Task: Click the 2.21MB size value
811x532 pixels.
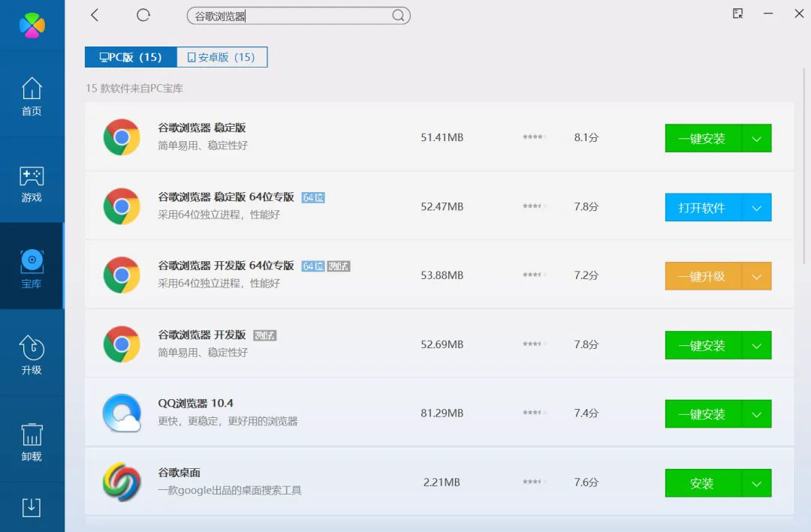Action: click(442, 482)
